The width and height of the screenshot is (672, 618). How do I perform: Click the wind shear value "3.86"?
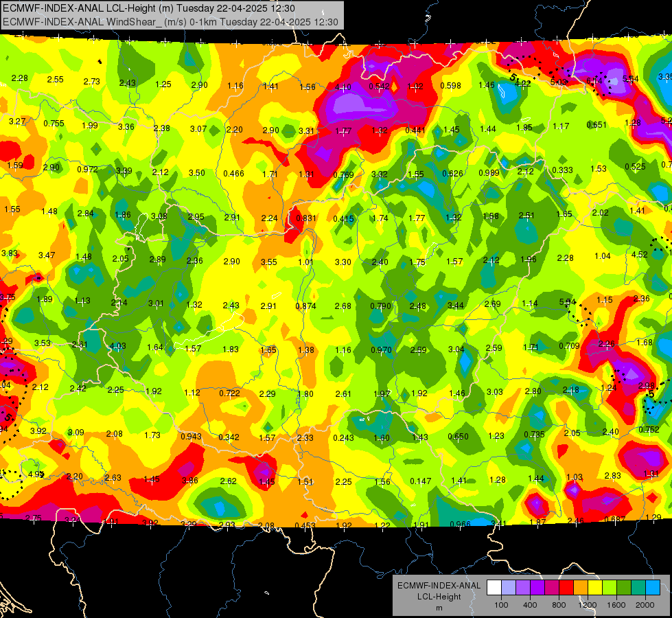[190, 481]
